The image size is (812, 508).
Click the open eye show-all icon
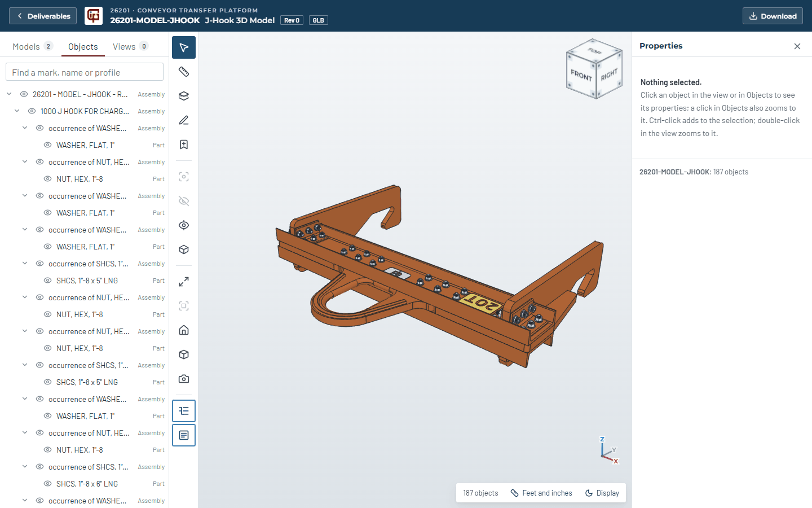[x=184, y=225]
